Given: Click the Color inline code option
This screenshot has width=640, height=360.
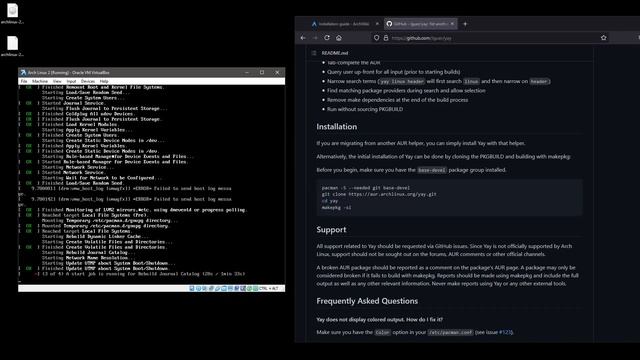Looking at the screenshot, I should [382, 332].
